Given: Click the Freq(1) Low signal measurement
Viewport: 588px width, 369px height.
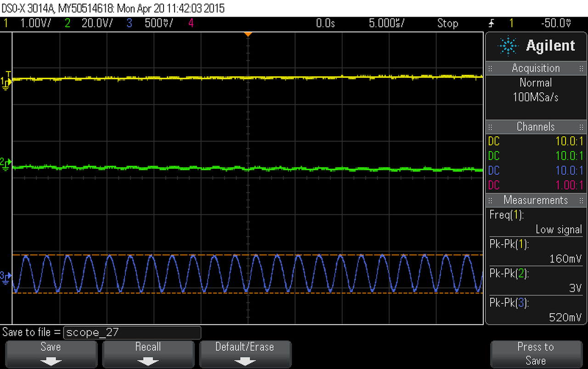Looking at the screenshot, I should [x=536, y=222].
